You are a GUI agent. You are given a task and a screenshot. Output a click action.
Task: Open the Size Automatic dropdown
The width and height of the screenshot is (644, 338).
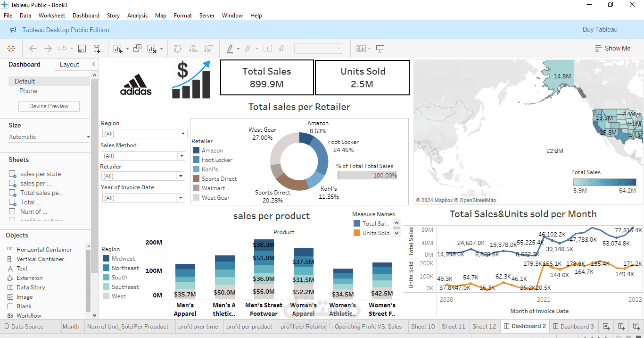[49, 137]
